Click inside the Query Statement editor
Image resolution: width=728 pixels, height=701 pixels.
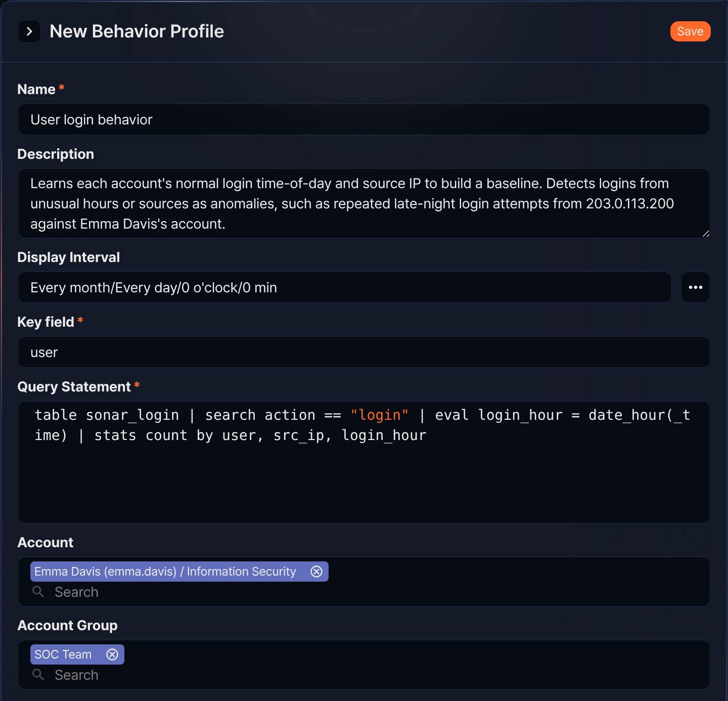pos(364,462)
